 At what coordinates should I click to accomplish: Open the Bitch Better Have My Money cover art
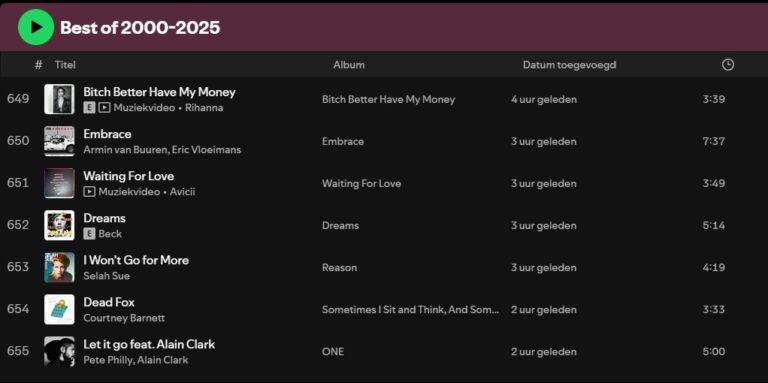click(59, 99)
